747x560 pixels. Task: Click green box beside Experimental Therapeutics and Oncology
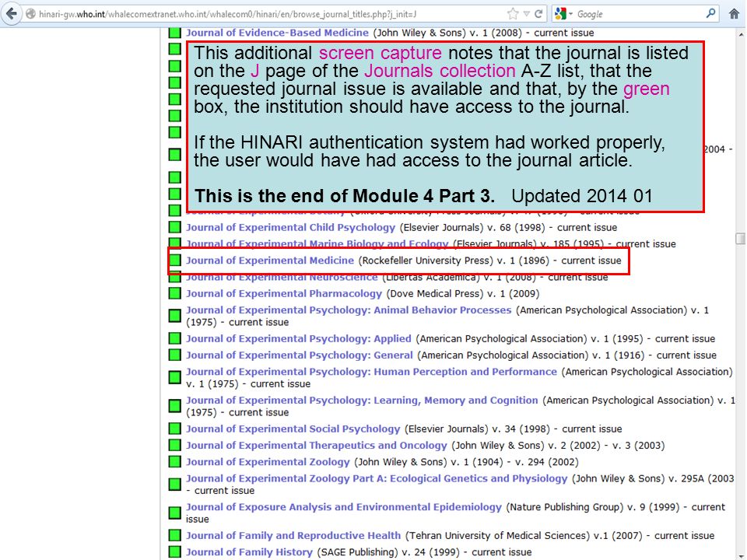coord(175,445)
